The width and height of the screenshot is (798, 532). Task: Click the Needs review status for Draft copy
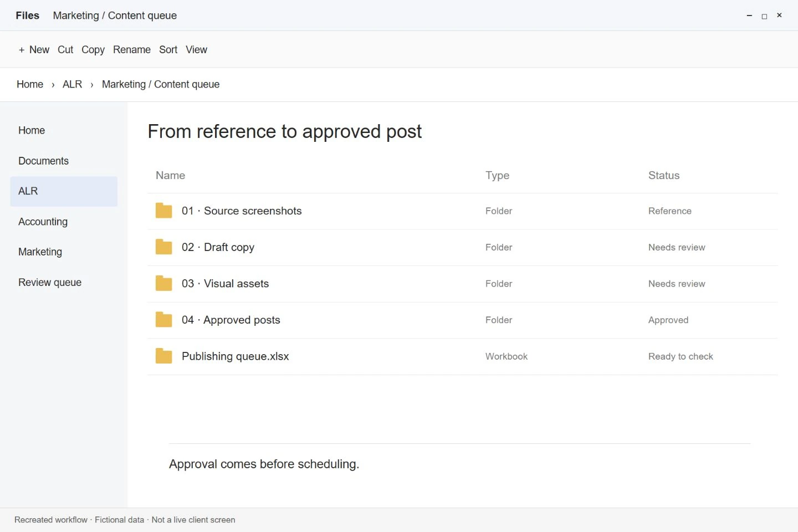[677, 247]
